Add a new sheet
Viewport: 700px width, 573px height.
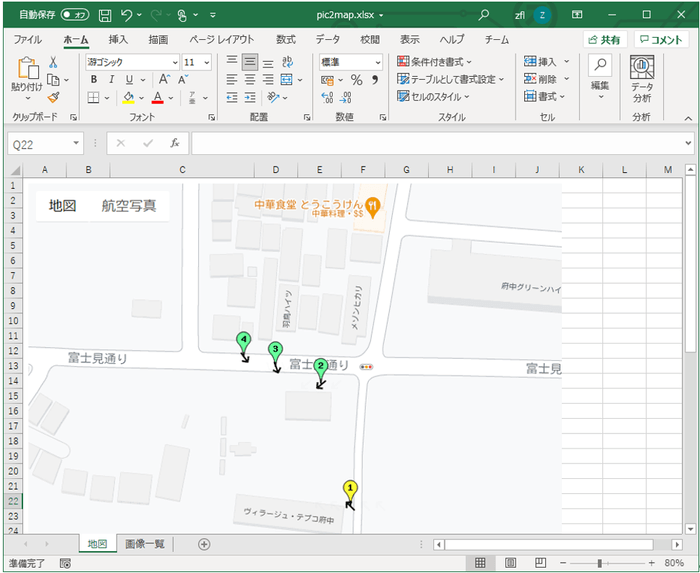coord(204,544)
